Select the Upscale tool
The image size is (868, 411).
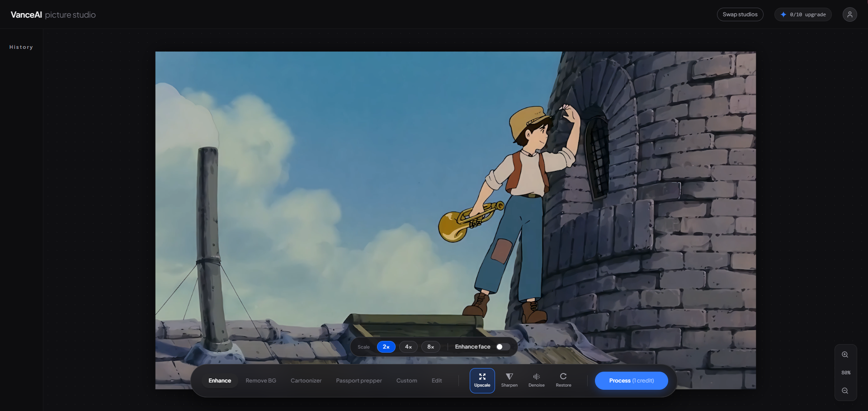(x=482, y=380)
